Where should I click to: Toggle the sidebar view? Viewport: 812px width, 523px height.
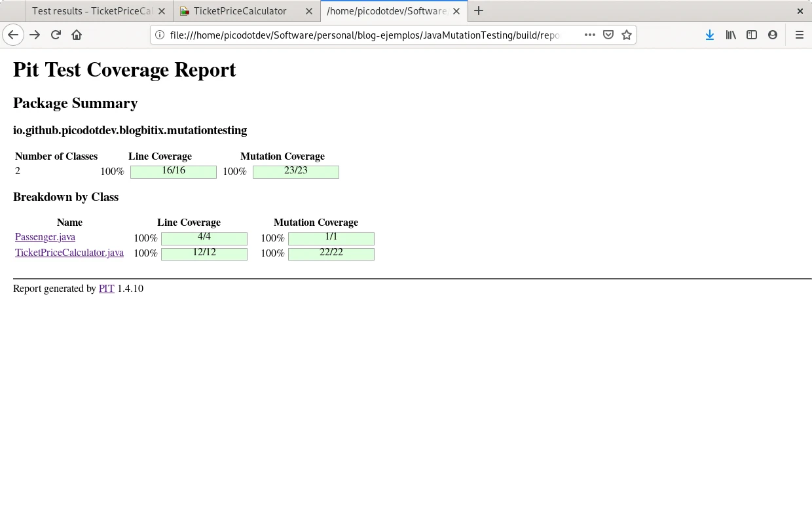(x=752, y=35)
